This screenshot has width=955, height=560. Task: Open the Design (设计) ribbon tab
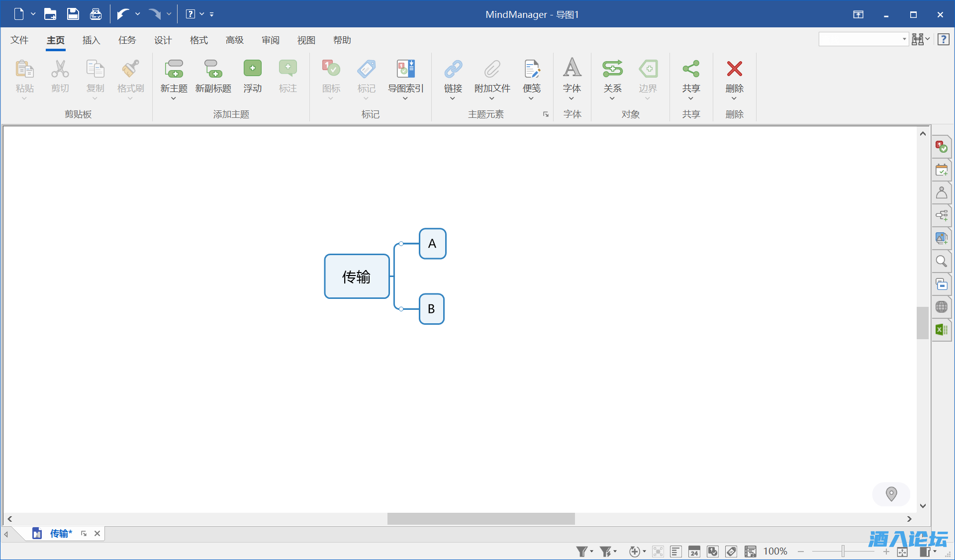(163, 40)
